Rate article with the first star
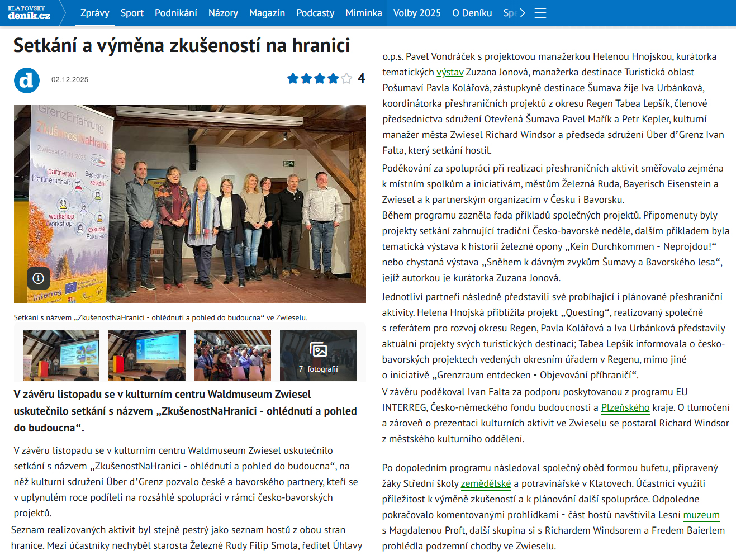736x560 pixels. [x=293, y=79]
